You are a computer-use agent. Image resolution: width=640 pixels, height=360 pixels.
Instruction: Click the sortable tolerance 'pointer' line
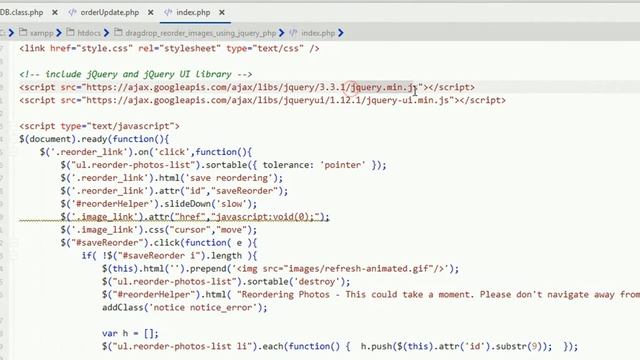click(x=224, y=165)
